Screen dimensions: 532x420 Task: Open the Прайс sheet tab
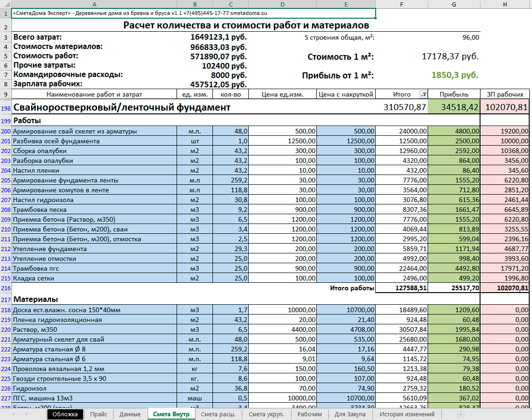(x=98, y=414)
